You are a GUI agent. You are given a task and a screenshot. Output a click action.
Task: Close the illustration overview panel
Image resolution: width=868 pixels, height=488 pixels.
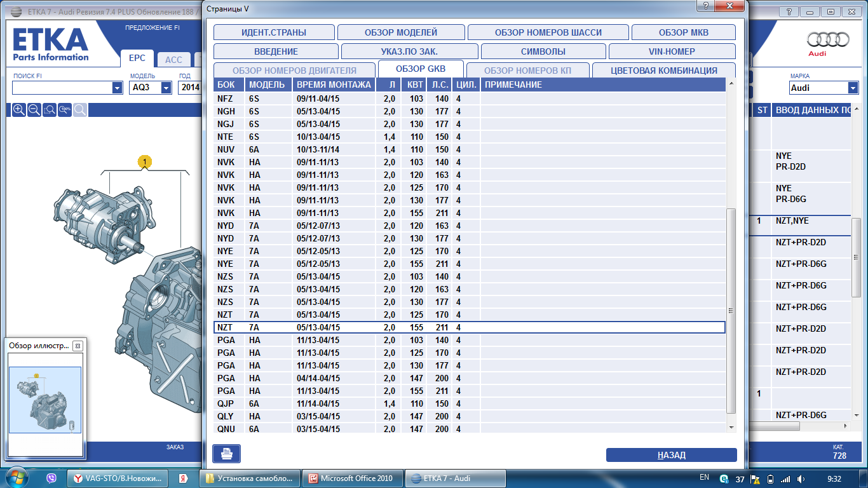click(78, 346)
